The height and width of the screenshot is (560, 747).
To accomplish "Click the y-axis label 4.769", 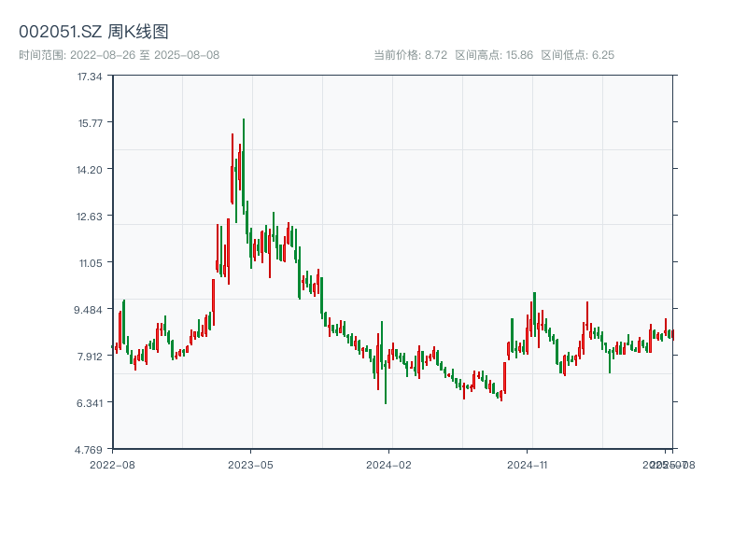I will point(88,450).
